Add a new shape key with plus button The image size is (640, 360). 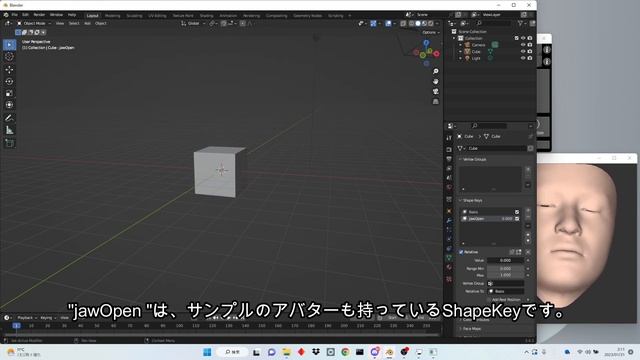(528, 211)
